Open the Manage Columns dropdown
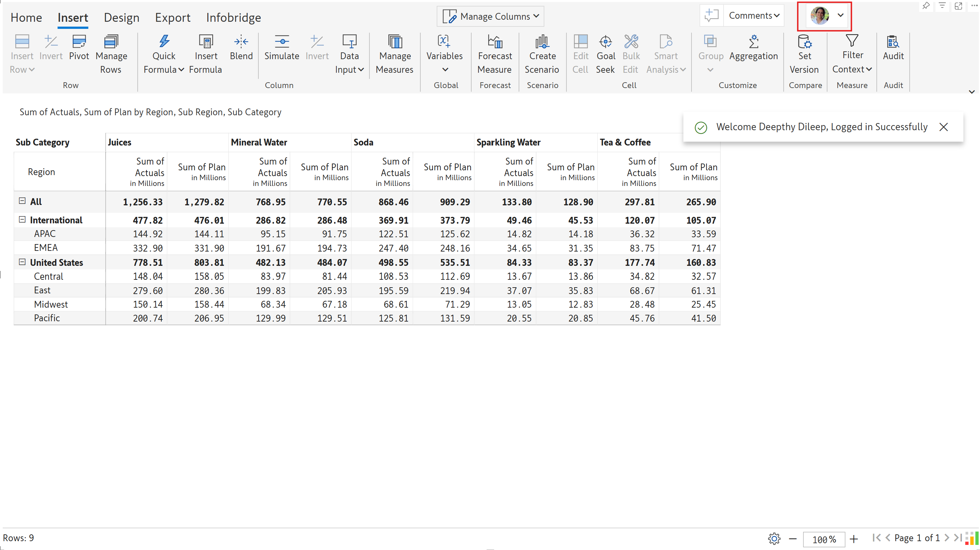The width and height of the screenshot is (980, 550). [491, 16]
